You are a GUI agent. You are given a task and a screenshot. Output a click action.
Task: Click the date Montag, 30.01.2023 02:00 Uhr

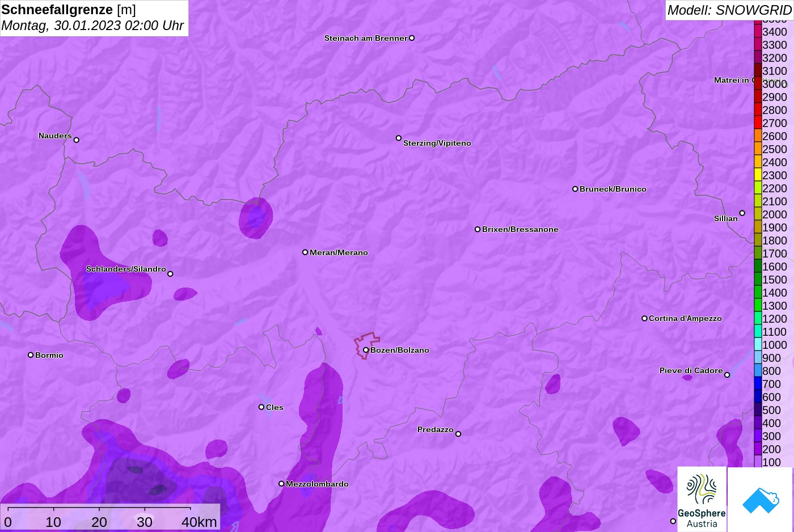[92, 26]
